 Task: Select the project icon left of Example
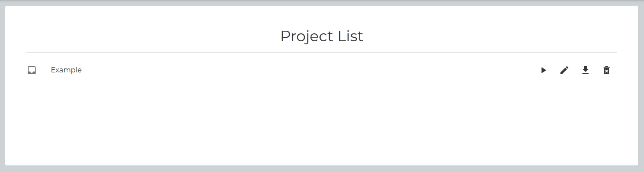[32, 70]
